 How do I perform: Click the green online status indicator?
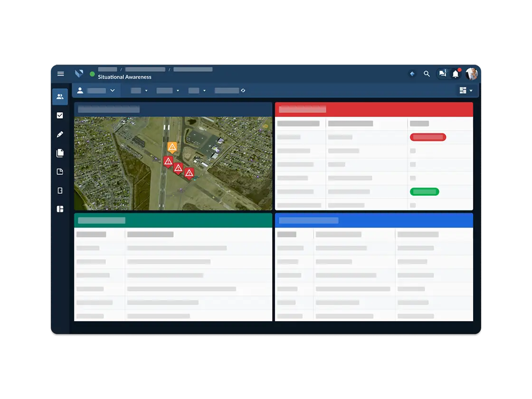[92, 74]
